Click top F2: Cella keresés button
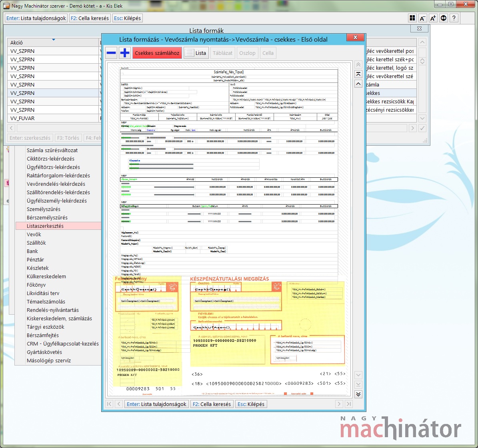Viewport: 478px width, 448px height. [x=90, y=18]
